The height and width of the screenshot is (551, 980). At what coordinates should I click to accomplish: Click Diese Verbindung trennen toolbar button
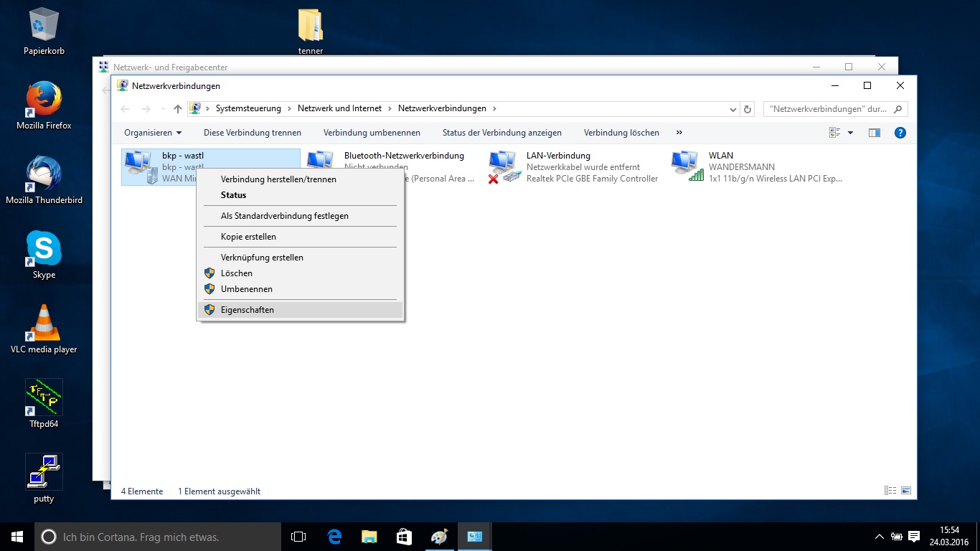coord(253,133)
